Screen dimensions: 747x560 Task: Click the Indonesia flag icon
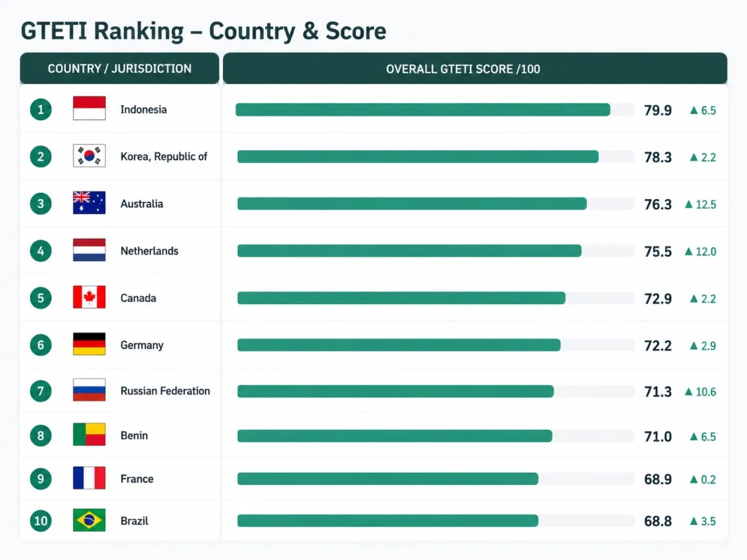89,108
